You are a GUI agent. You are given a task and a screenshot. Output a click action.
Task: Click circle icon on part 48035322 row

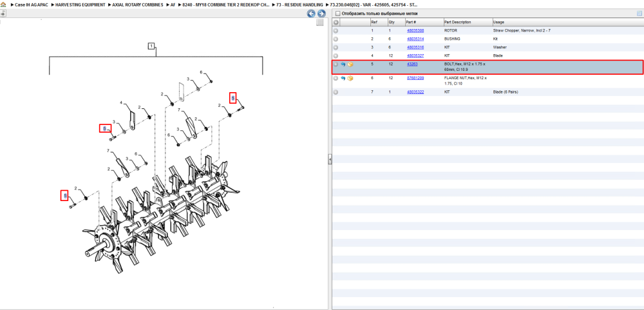336,92
